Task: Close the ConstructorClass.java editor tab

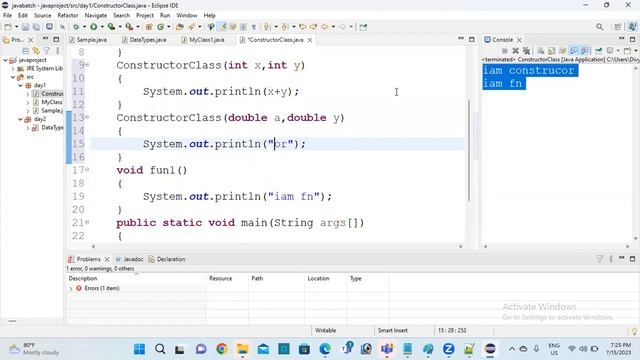Action: coord(310,40)
